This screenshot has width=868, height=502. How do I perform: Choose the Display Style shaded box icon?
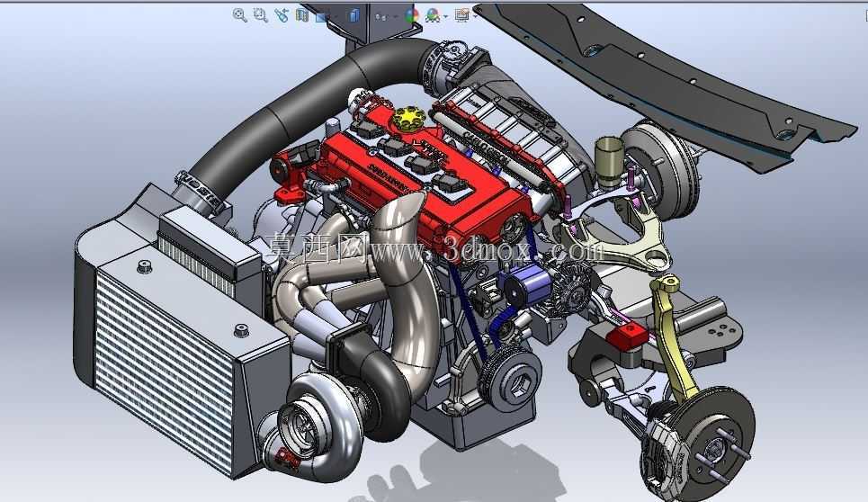354,15
